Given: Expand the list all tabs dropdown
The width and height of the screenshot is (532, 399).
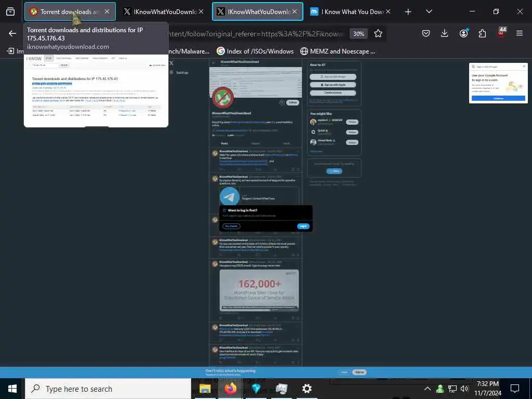Looking at the screenshot, I should point(429,11).
